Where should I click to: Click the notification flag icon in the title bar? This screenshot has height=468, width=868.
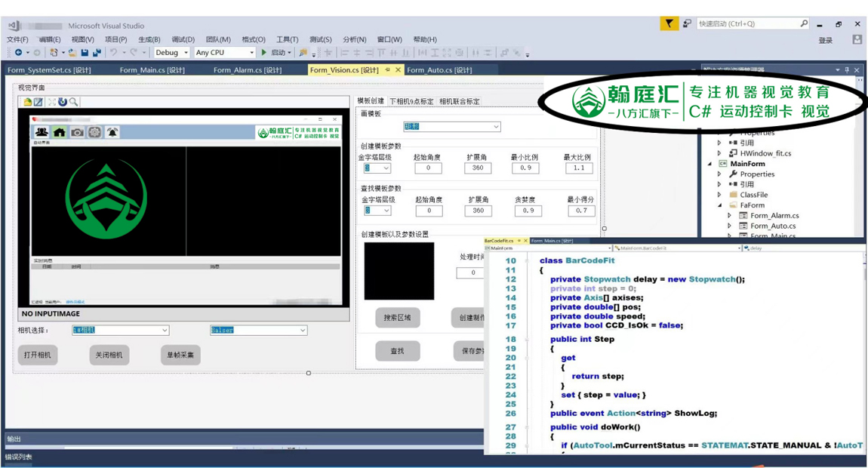(669, 24)
